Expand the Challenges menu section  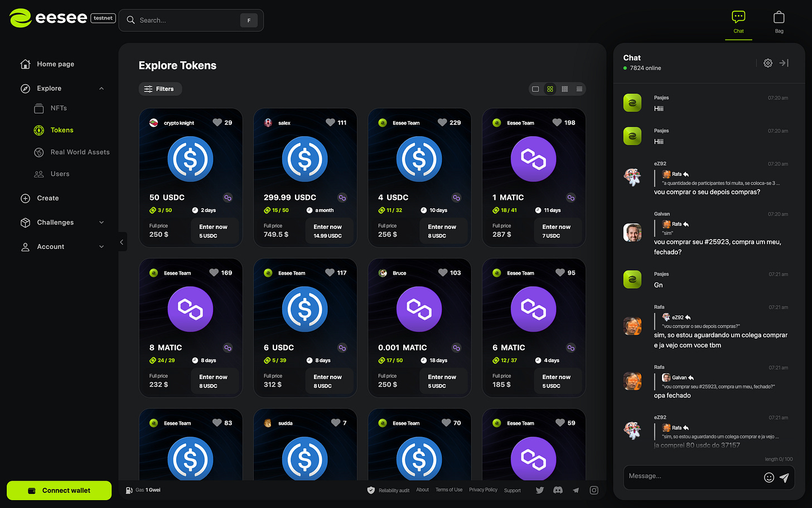[x=101, y=222]
